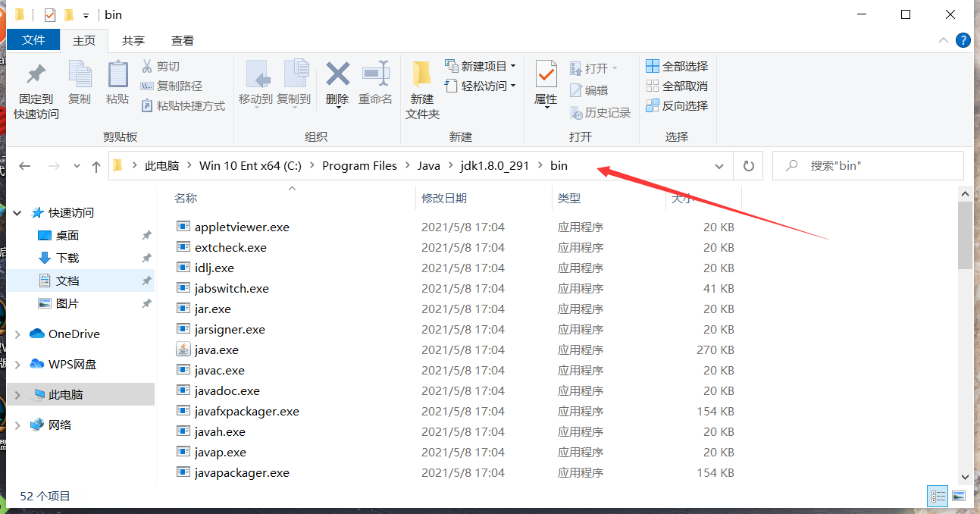Click the Delete (删除) X icon
Image resolution: width=980 pixels, height=514 pixels.
[x=337, y=74]
